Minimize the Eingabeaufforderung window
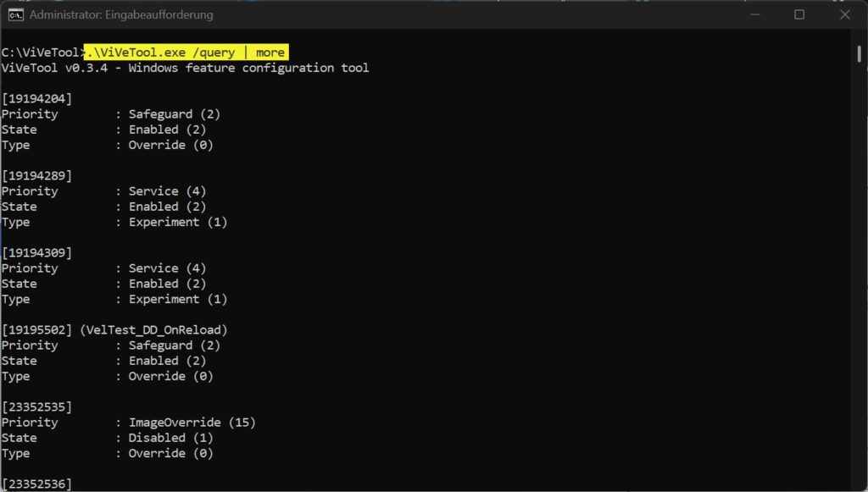The height and width of the screenshot is (492, 868). tap(754, 15)
